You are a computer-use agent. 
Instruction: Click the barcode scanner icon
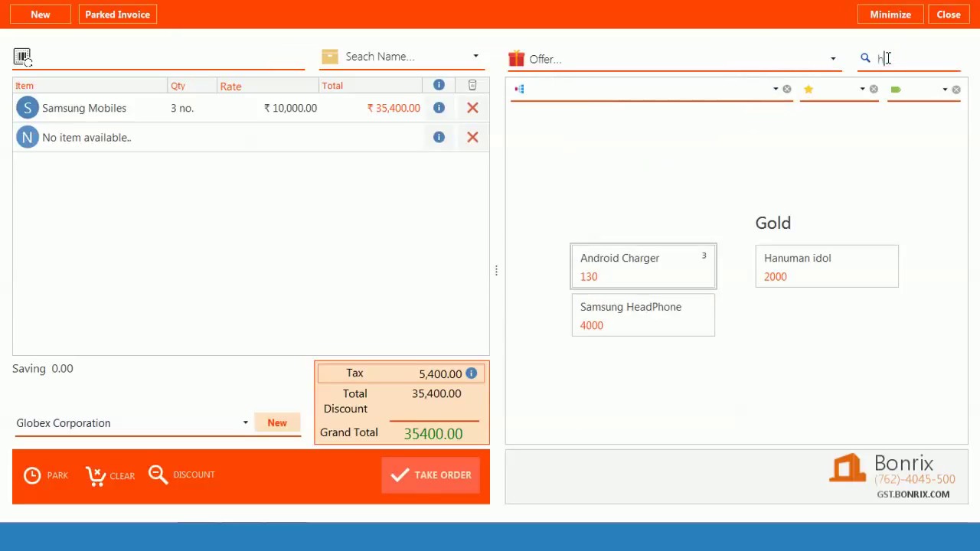tap(22, 57)
